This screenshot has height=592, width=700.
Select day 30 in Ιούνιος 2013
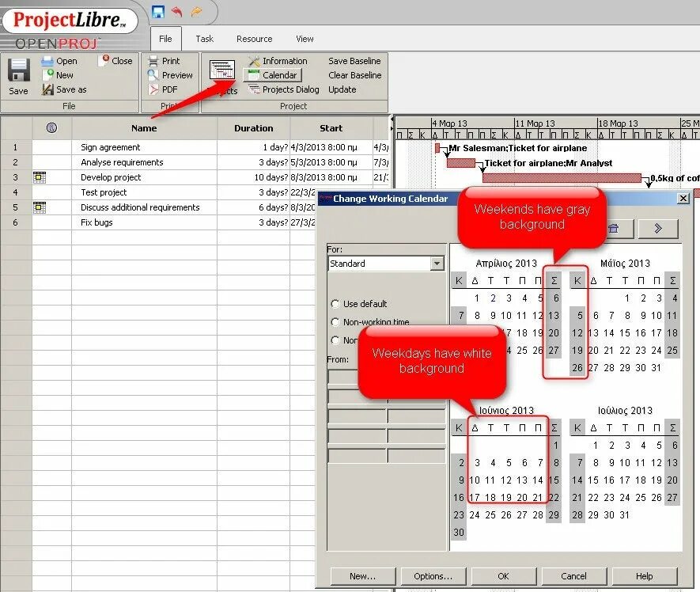(459, 533)
